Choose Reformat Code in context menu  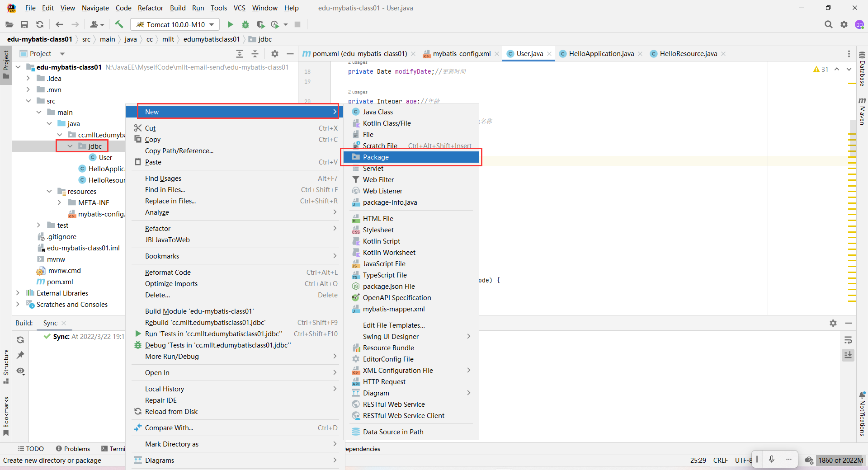pos(236,273)
